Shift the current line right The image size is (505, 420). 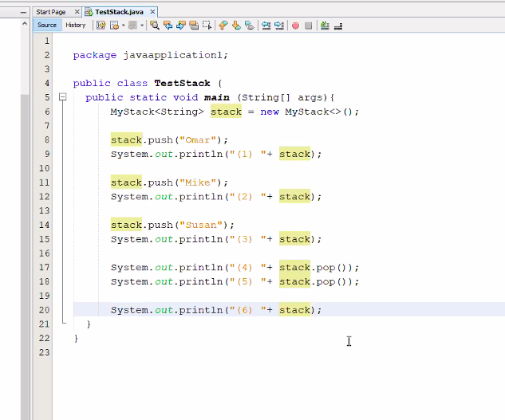(279, 25)
